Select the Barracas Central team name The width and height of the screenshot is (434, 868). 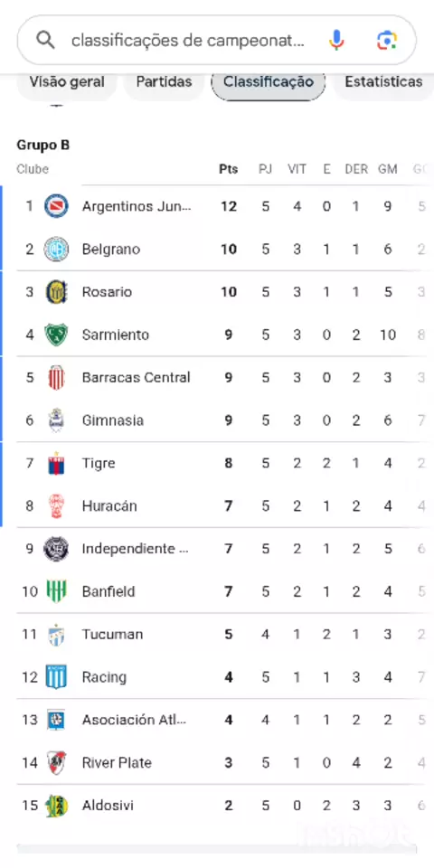click(136, 378)
